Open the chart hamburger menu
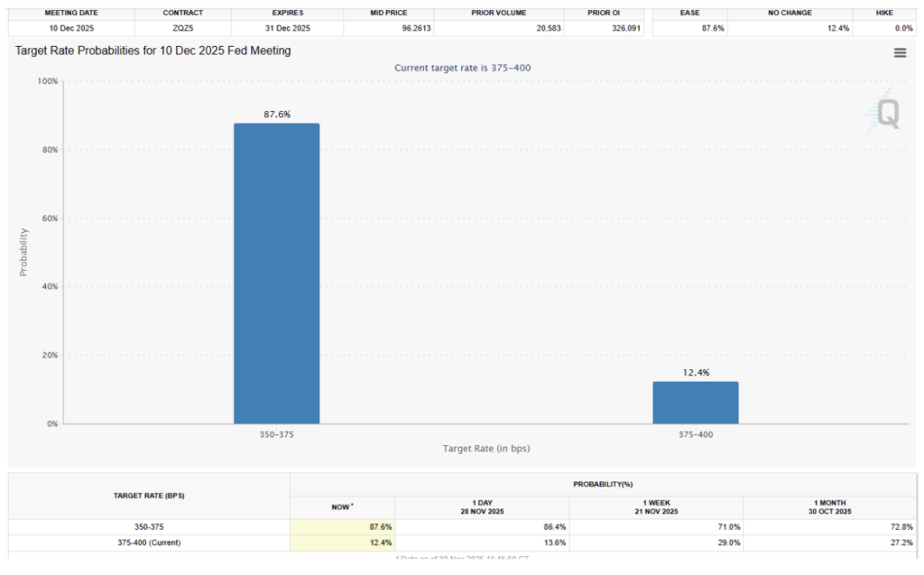The width and height of the screenshot is (924, 575). click(900, 53)
